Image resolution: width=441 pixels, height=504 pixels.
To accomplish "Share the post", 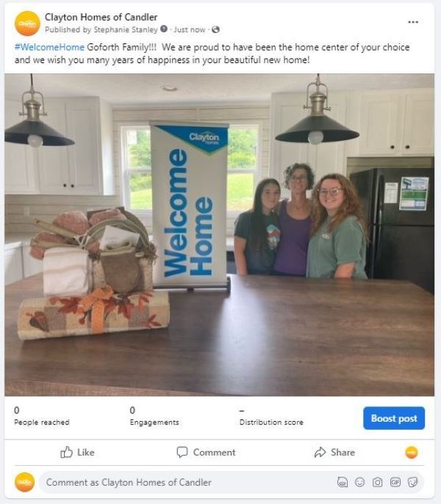I will point(334,453).
